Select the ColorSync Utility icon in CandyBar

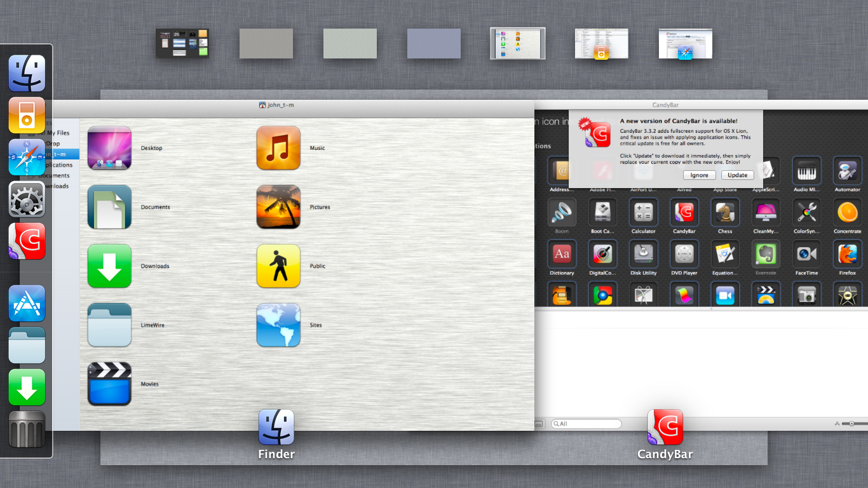coord(806,212)
